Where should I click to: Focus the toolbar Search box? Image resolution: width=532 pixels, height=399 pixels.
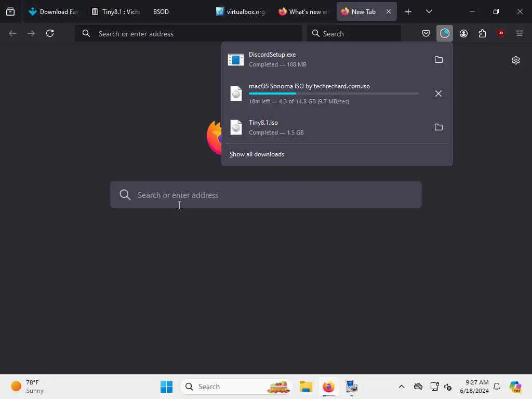(354, 34)
